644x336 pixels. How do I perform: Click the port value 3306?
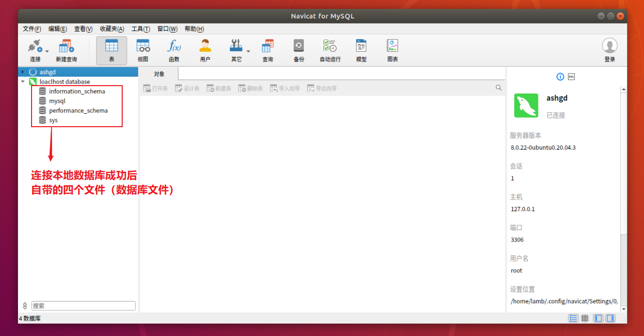coord(517,240)
